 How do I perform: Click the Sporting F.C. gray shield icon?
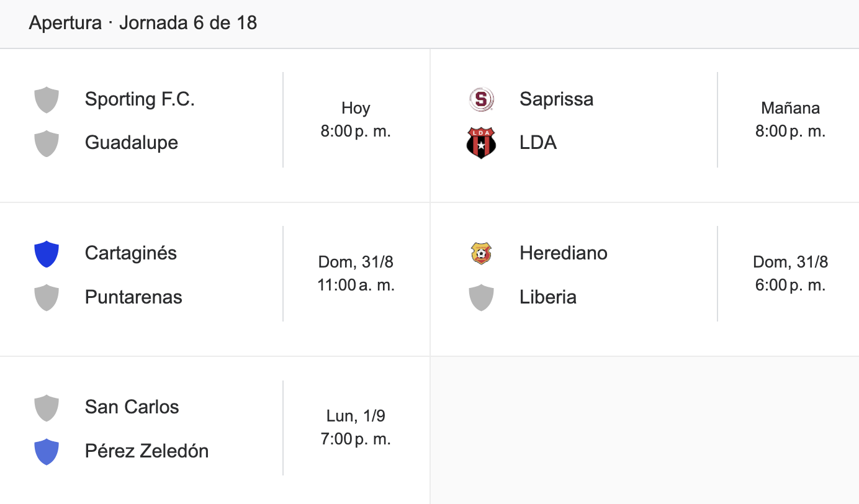pos(47,100)
